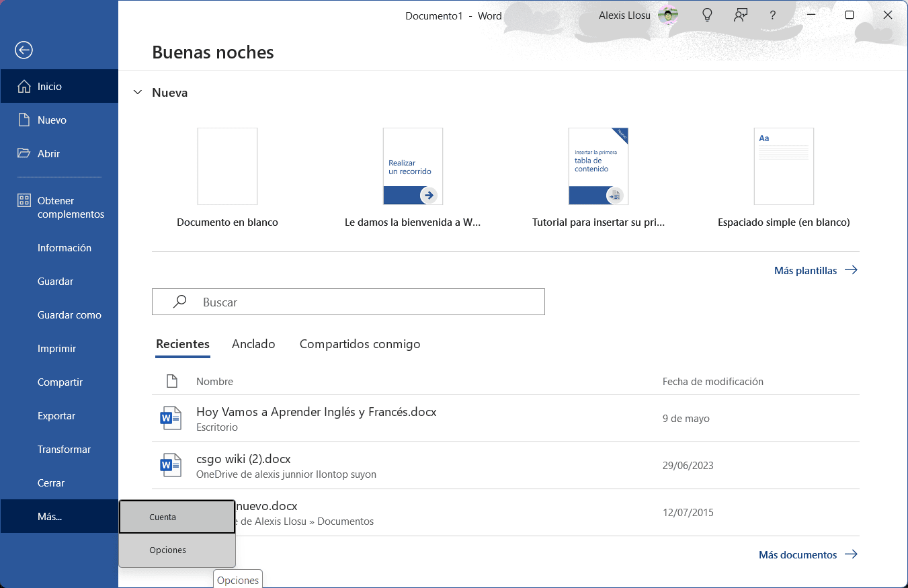Select Compartir from the sidebar
The image size is (908, 588).
59,382
